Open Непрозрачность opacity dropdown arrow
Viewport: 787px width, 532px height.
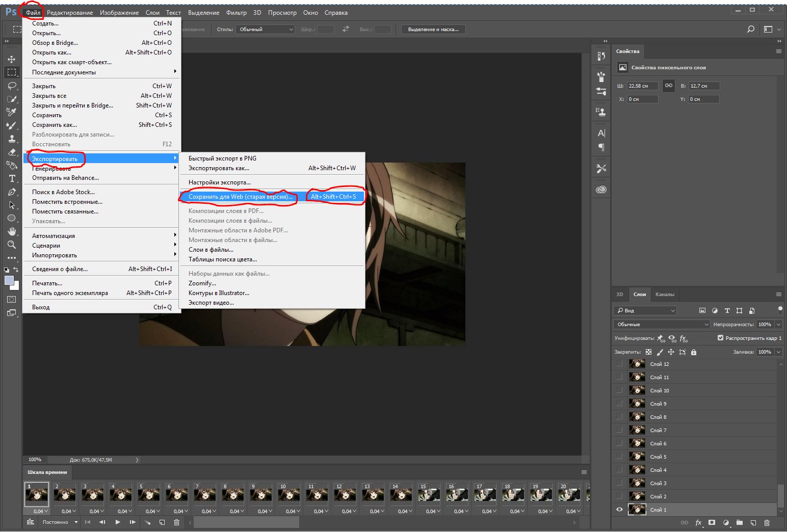(x=778, y=324)
